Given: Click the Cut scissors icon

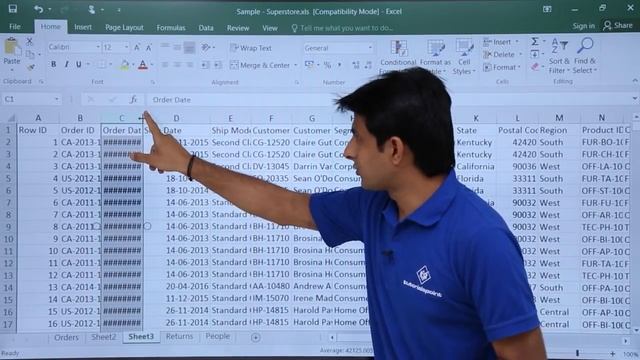Looking at the screenshot, I should (x=29, y=41).
